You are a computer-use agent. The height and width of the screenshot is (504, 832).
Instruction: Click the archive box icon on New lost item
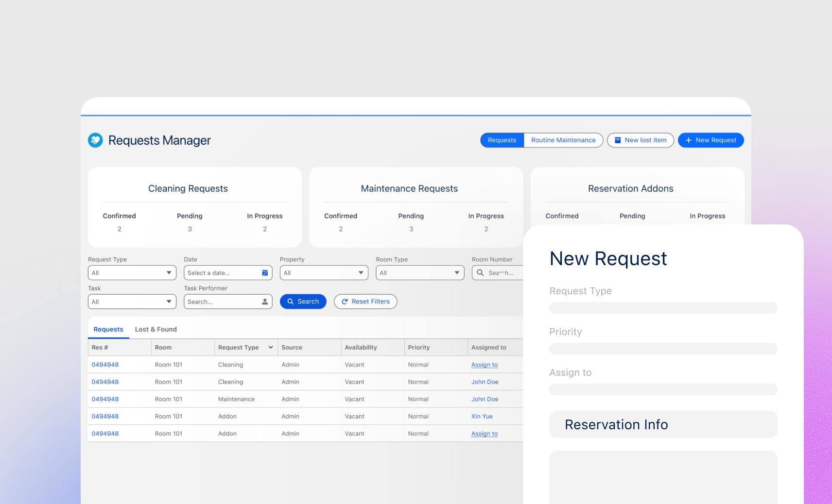click(618, 140)
